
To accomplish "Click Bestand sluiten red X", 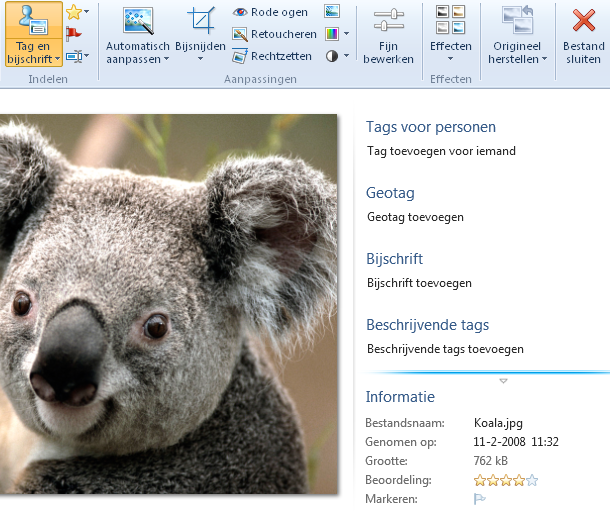I will (584, 20).
